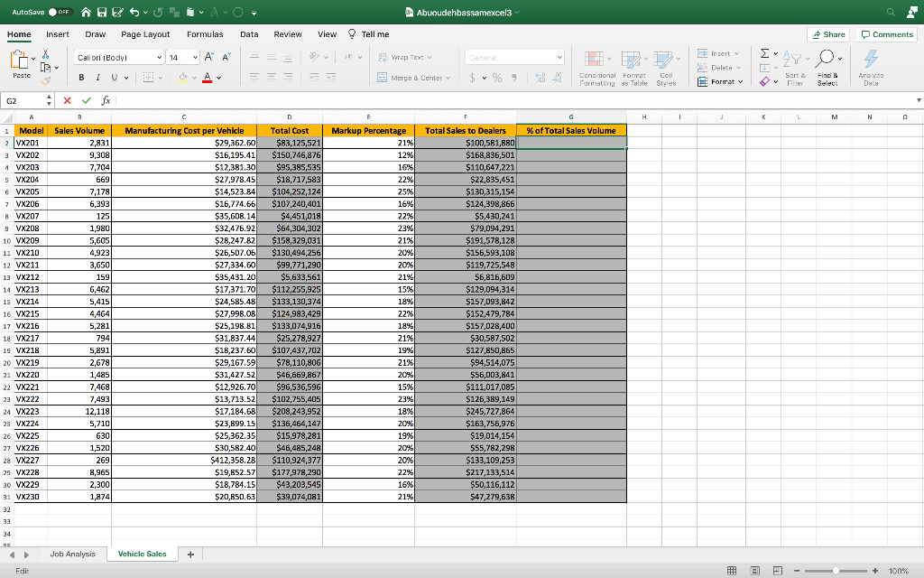The width and height of the screenshot is (924, 578).
Task: Toggle Underline formatting
Action: 115,78
